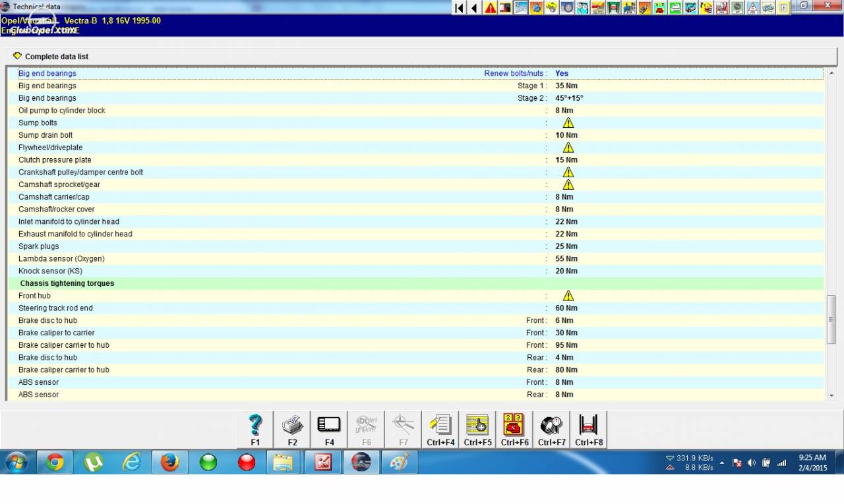Click the 95 Nm brake caliper carrier value

[x=566, y=345]
